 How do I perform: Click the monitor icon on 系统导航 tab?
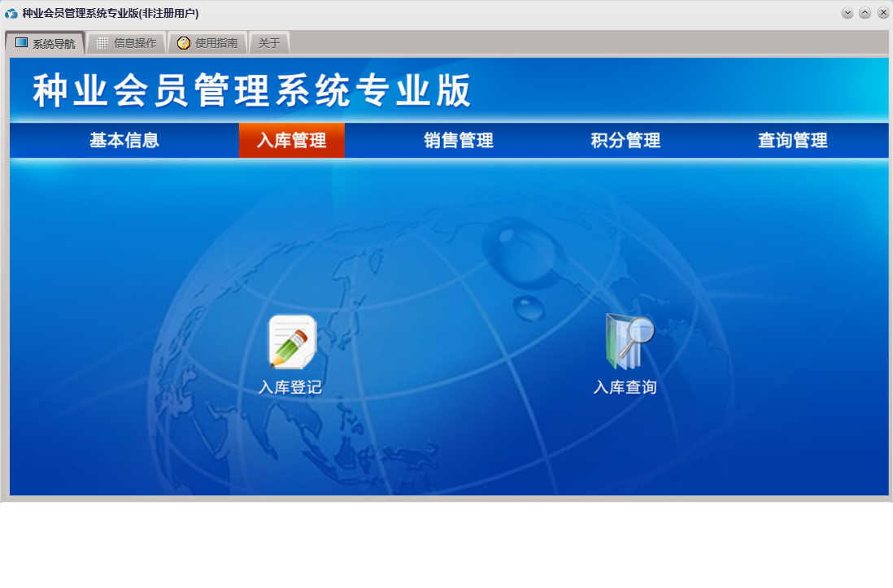tap(22, 43)
